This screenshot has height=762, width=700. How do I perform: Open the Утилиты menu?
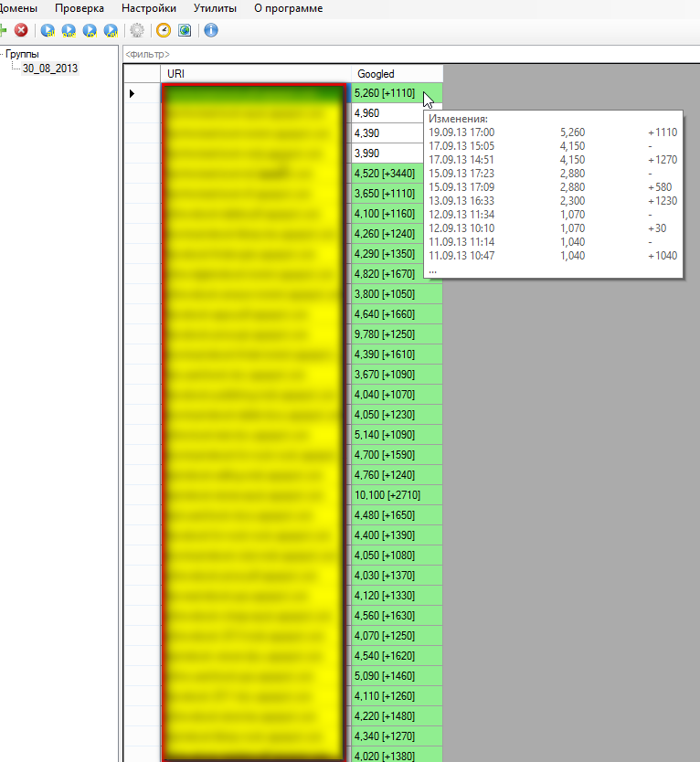click(215, 8)
